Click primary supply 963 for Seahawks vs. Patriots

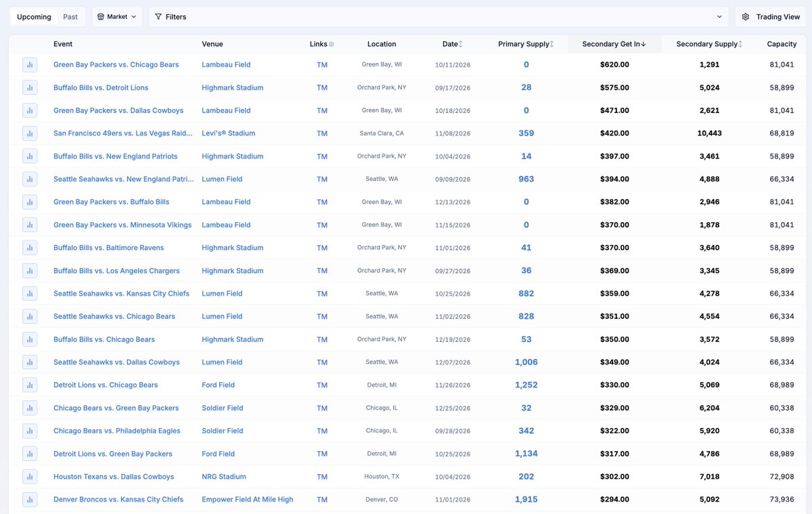pos(526,179)
